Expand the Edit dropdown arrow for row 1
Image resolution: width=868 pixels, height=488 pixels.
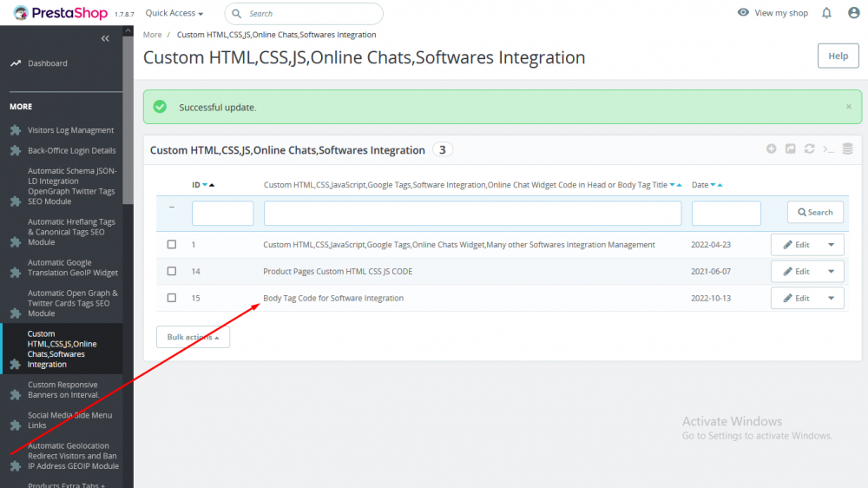(x=831, y=244)
